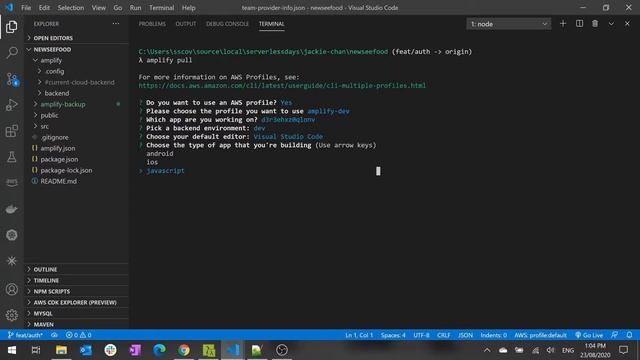Open package.json file in explorer

pos(77,160)
